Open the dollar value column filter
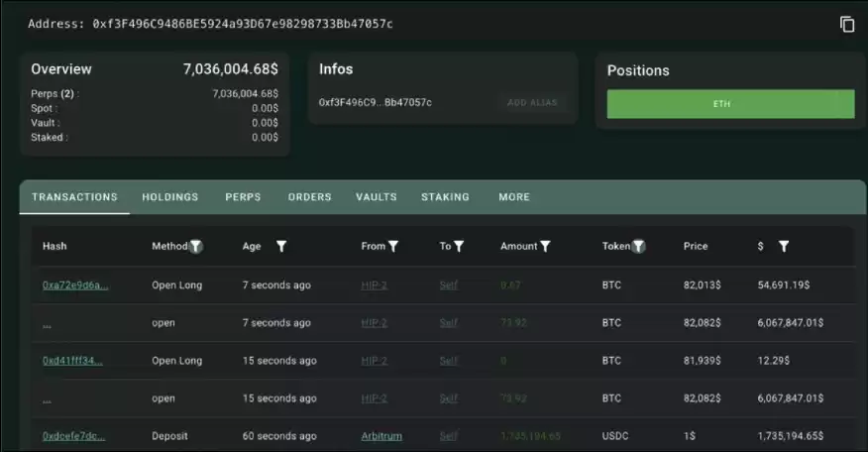 point(784,247)
